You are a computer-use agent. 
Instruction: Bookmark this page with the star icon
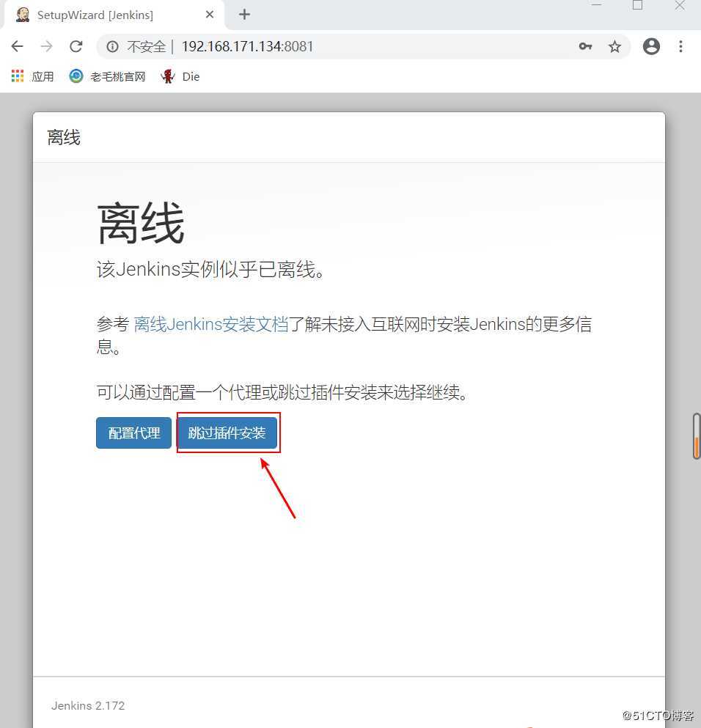[614, 46]
